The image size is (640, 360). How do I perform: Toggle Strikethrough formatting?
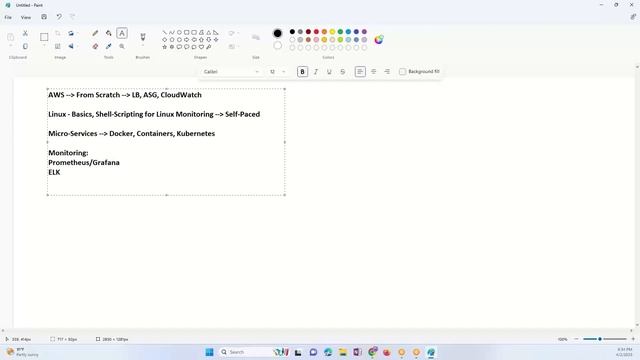(342, 72)
